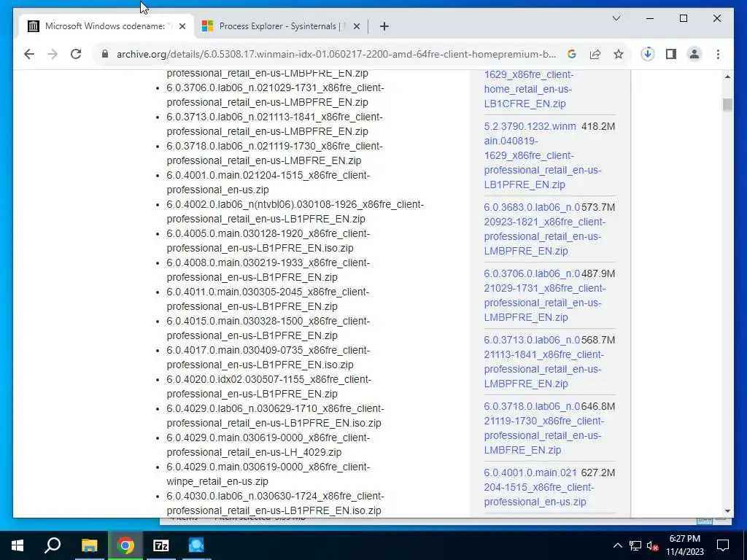Select the 6.0.4015.0.main.030328-1500 list entry
Viewport: 747px width, 560px height.
tap(268, 328)
